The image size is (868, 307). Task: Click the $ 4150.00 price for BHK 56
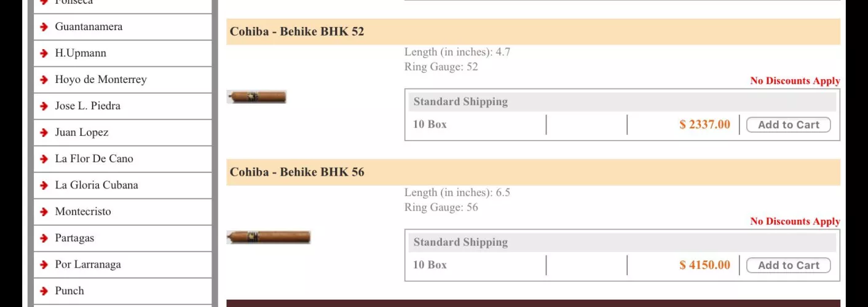pyautogui.click(x=704, y=265)
